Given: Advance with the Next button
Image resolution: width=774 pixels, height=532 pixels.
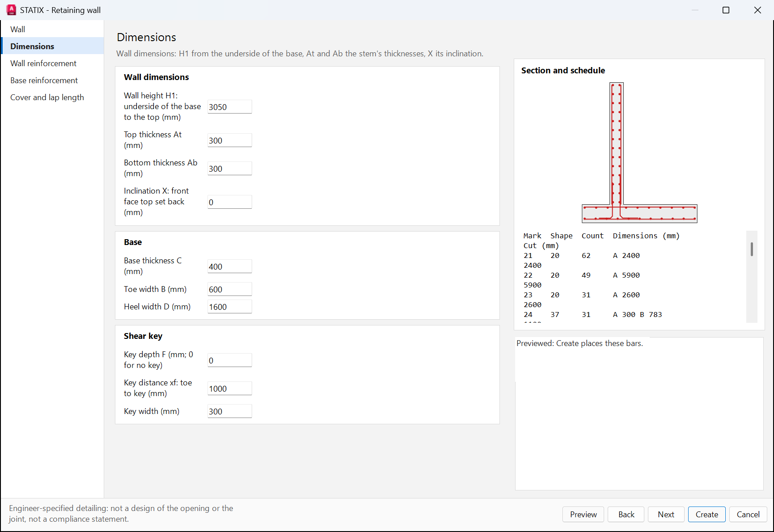Looking at the screenshot, I should (x=666, y=515).
